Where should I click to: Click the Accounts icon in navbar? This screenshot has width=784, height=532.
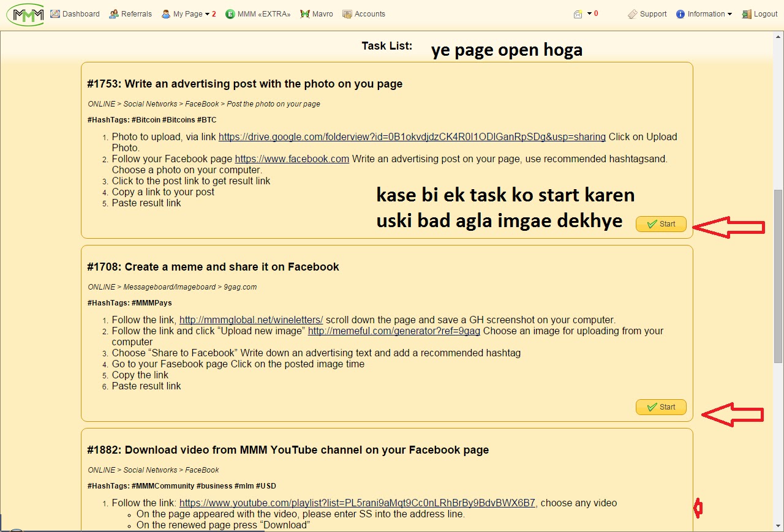(347, 13)
